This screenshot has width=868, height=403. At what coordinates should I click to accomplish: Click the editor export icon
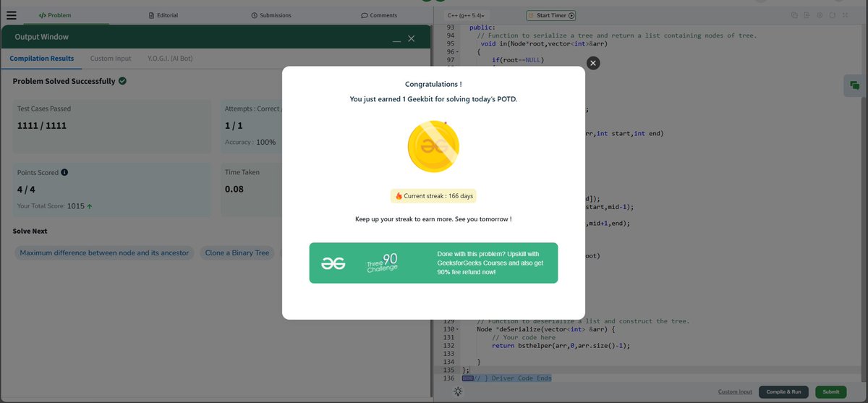807,15
